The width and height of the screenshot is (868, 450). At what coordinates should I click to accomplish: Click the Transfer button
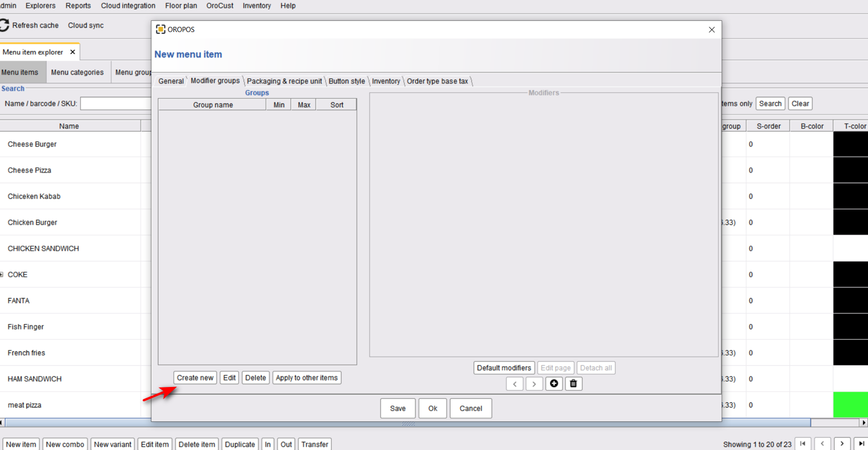click(314, 444)
